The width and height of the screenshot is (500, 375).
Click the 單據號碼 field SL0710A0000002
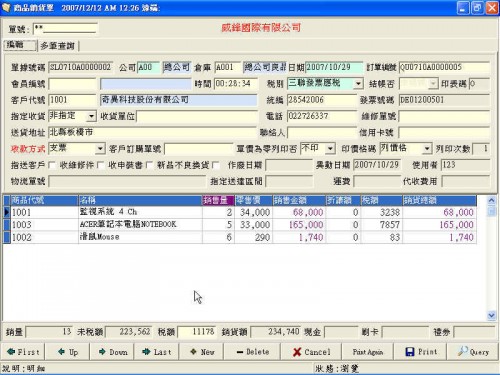point(81,67)
